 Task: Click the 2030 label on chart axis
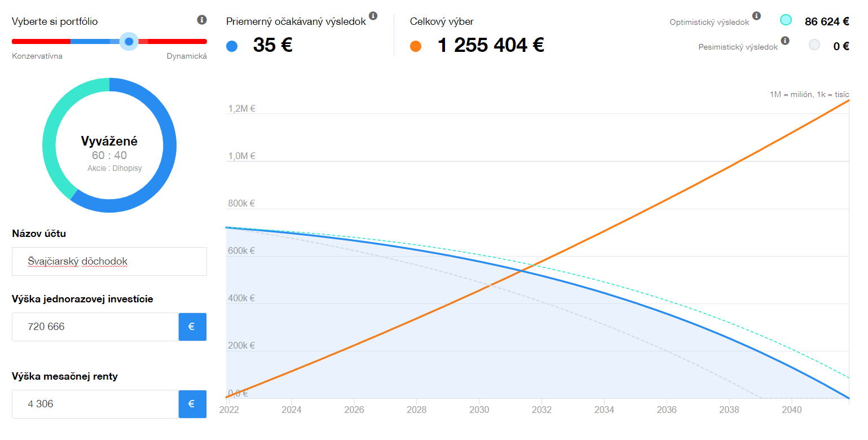pyautogui.click(x=479, y=410)
